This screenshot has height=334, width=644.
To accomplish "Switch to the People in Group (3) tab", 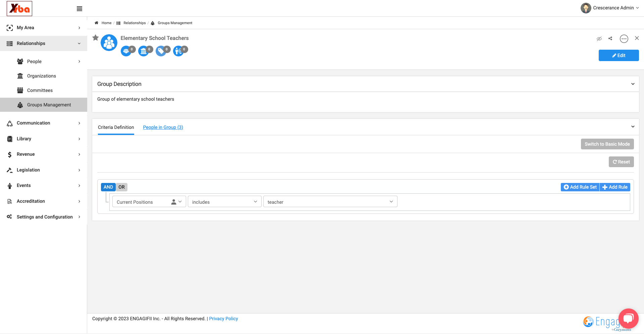I will (163, 127).
